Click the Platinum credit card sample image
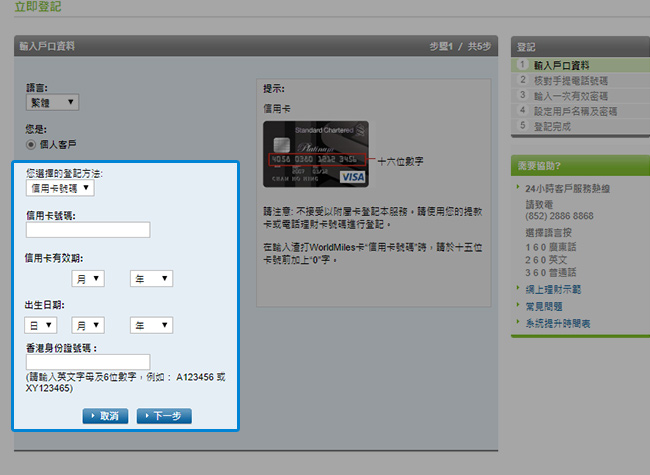The image size is (650, 475). coord(315,154)
